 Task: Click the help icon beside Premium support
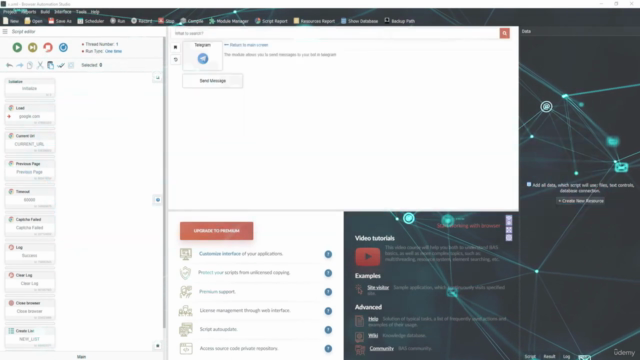328,292
